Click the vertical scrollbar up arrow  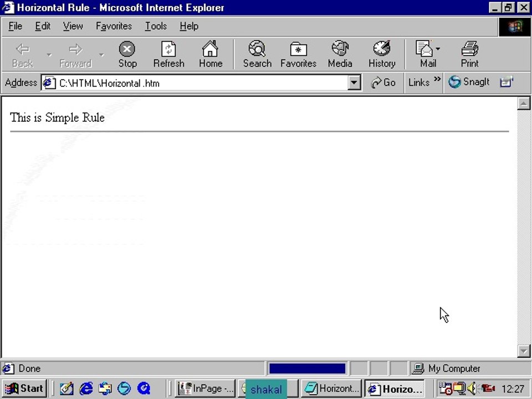pos(524,104)
